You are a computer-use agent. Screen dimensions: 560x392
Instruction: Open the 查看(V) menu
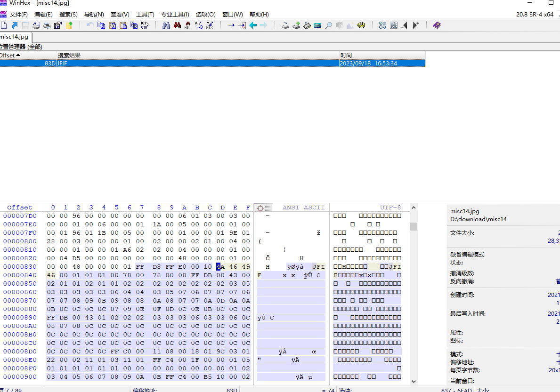[x=120, y=15]
